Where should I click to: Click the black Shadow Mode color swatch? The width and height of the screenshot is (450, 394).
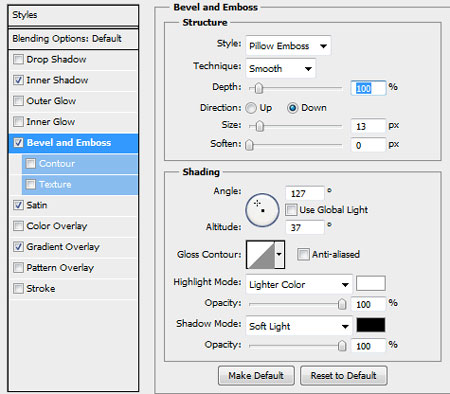click(371, 325)
